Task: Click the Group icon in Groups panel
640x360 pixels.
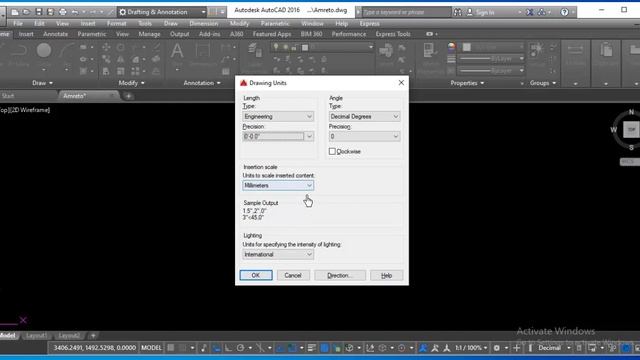Action: click(x=536, y=50)
